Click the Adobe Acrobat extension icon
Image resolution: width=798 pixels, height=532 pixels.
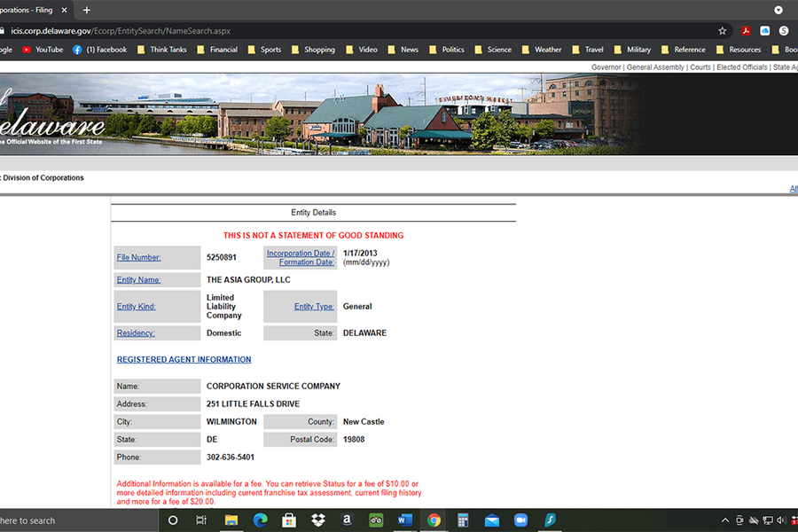pyautogui.click(x=747, y=30)
